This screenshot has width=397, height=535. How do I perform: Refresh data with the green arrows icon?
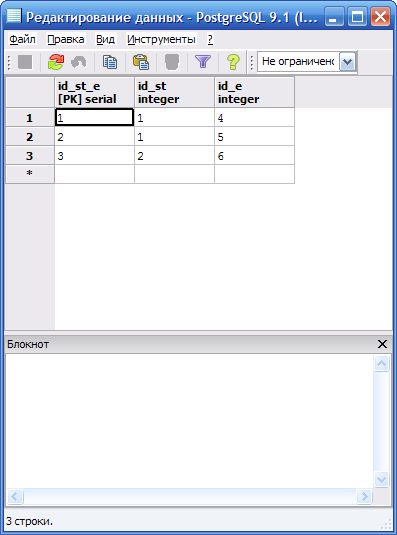point(56,62)
